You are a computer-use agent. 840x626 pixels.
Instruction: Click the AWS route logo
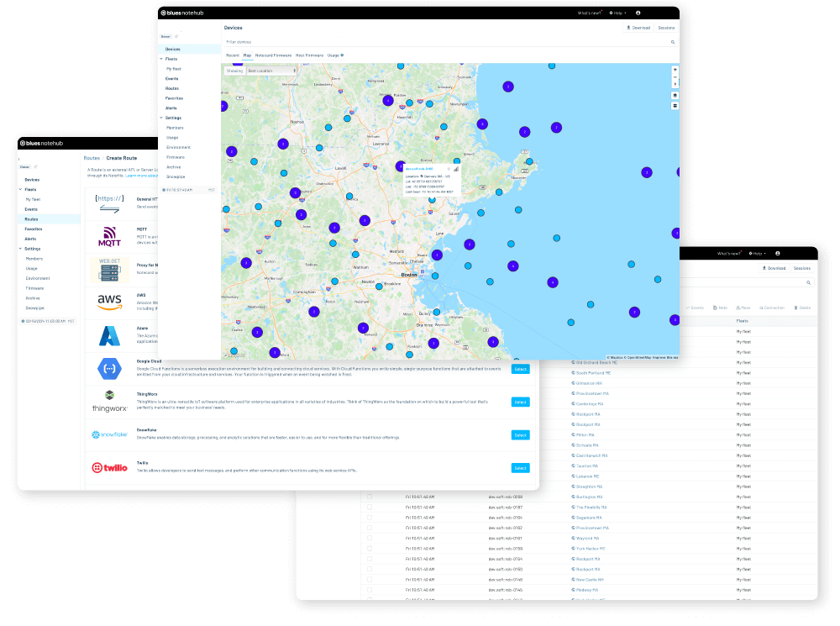pyautogui.click(x=110, y=301)
